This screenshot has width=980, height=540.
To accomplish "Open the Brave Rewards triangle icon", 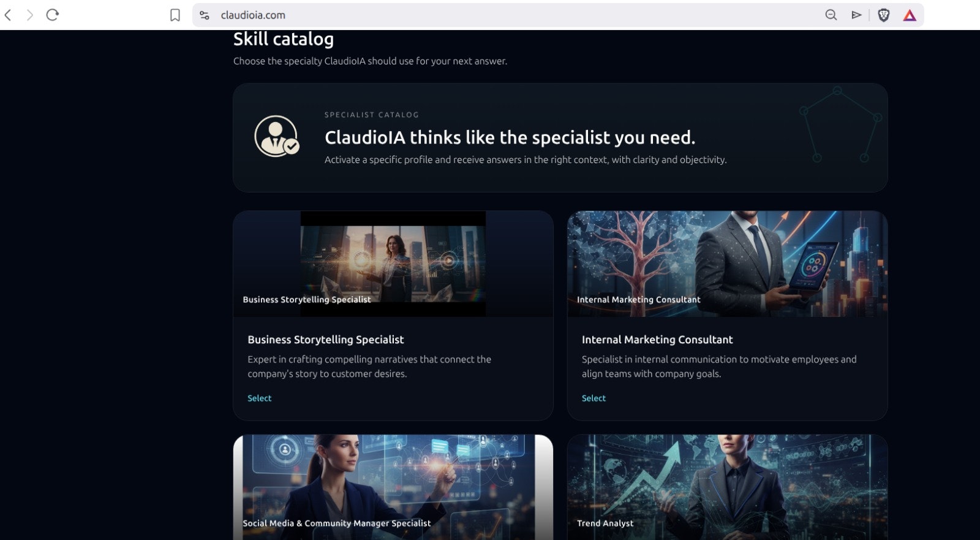I will (910, 15).
